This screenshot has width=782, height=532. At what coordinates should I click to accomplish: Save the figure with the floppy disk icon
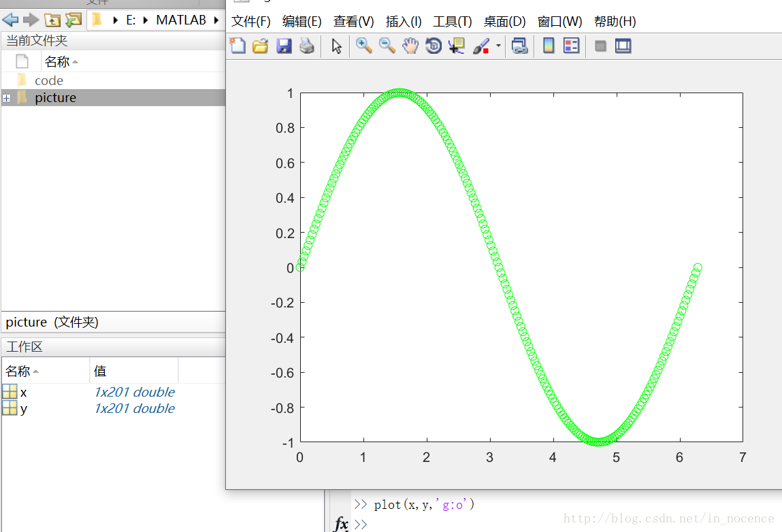tap(284, 46)
